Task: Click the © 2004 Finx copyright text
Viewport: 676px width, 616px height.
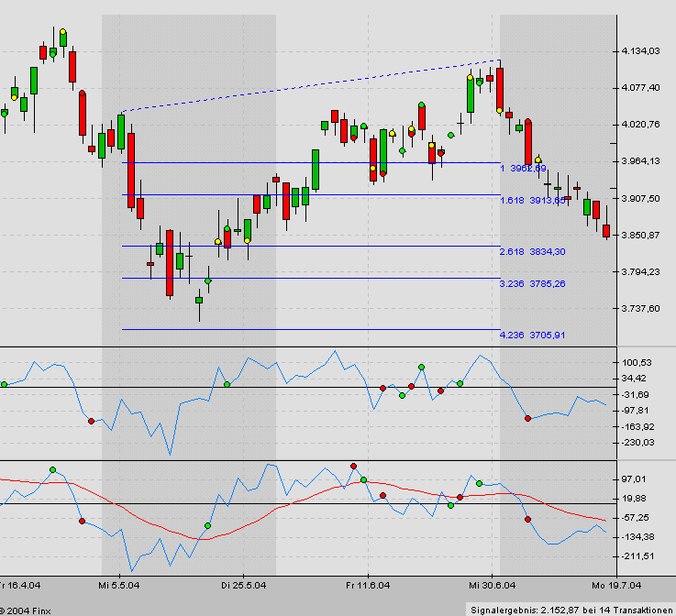Action: pos(26,609)
